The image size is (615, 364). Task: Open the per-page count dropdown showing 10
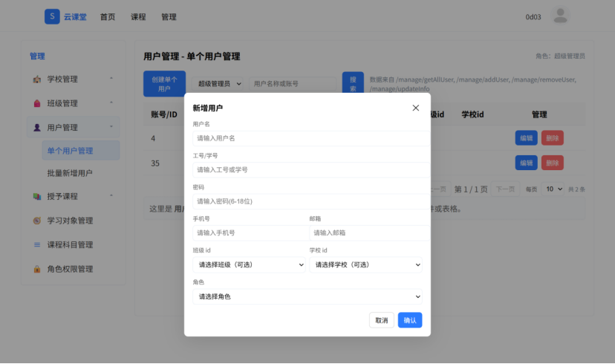tap(553, 189)
